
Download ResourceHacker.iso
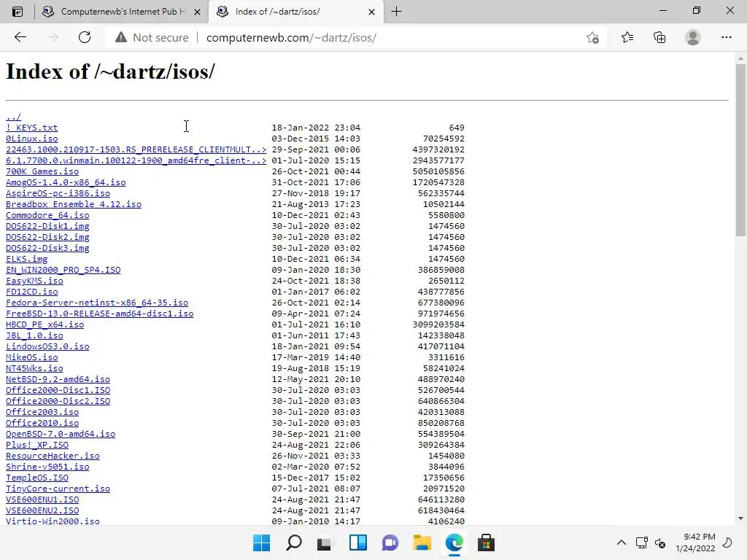coord(53,456)
